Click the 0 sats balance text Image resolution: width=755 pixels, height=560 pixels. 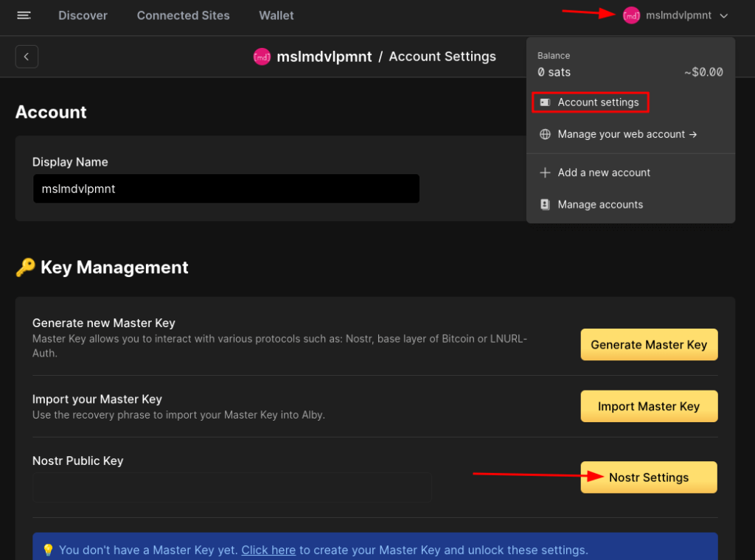point(554,73)
